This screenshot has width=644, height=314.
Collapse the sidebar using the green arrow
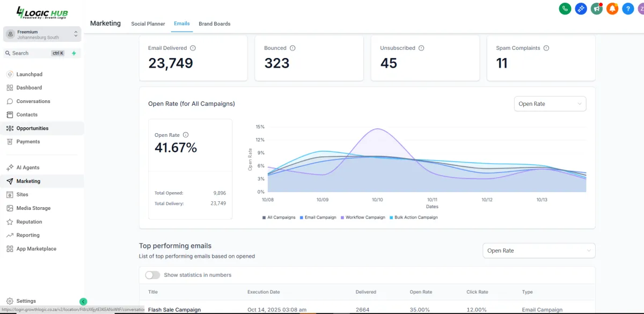83,302
